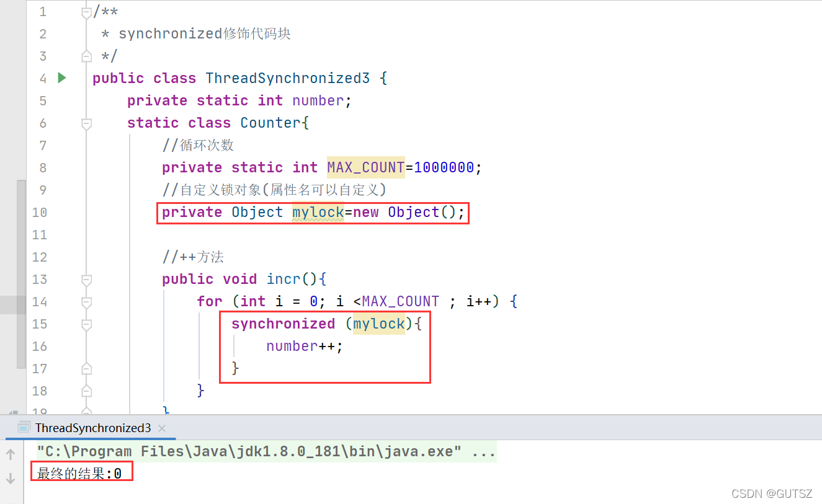Click the java.exe command line in console

tap(266, 452)
